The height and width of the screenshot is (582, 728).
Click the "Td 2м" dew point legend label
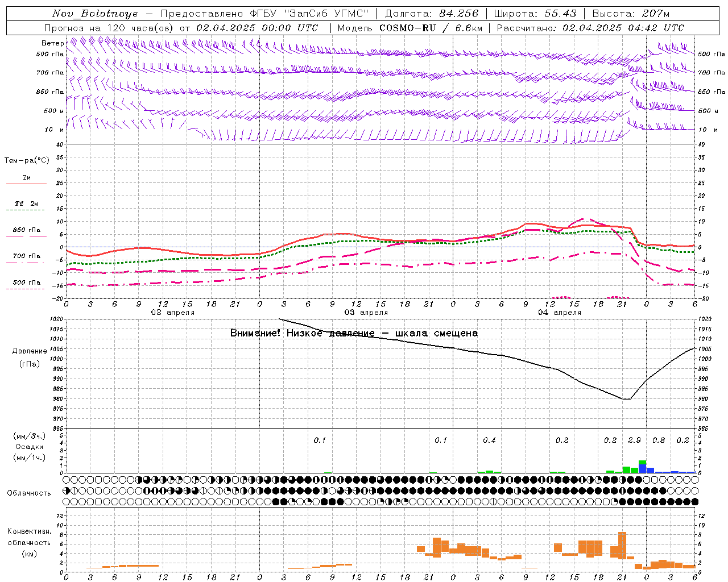27,203
